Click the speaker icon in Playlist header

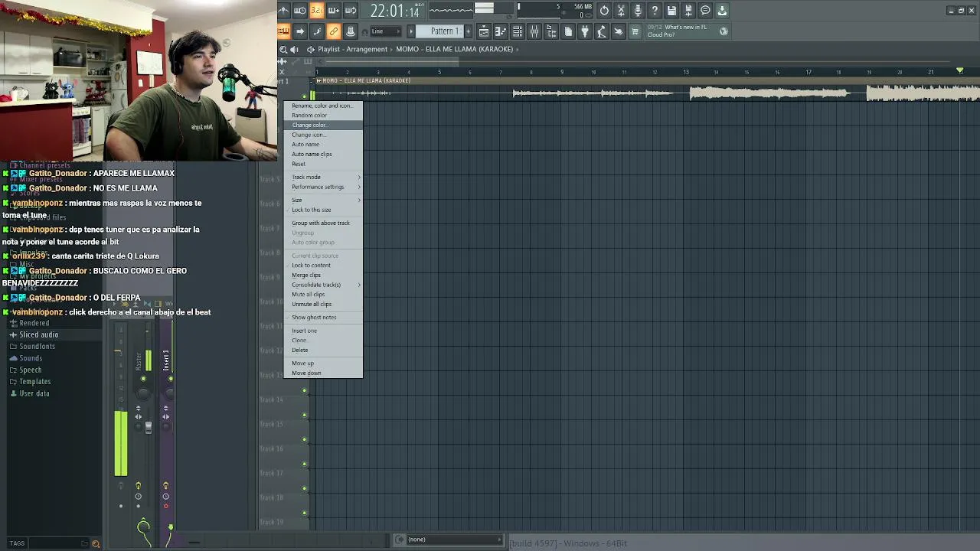pyautogui.click(x=295, y=49)
